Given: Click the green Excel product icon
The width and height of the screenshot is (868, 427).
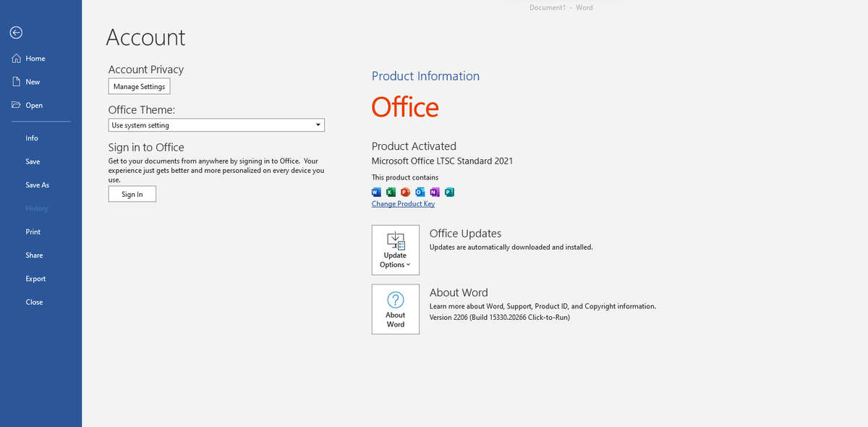Looking at the screenshot, I should (x=391, y=192).
